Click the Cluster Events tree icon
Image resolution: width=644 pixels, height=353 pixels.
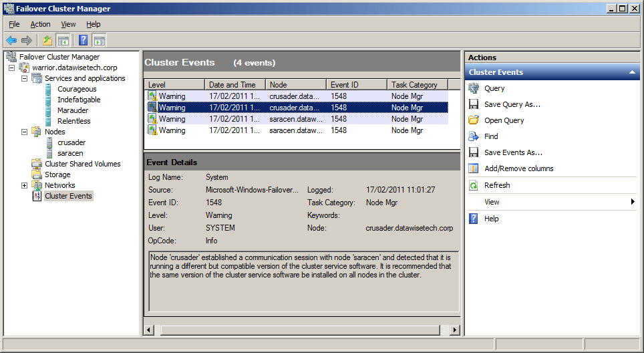pos(37,196)
